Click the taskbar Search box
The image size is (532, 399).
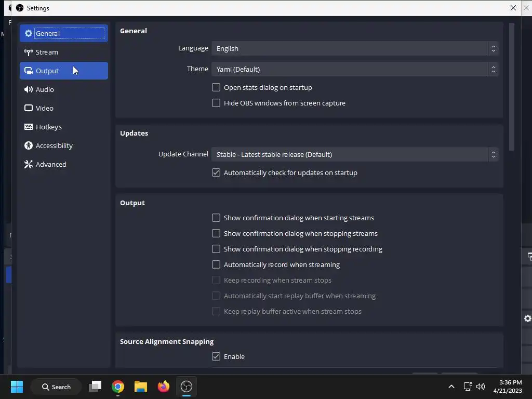56,387
